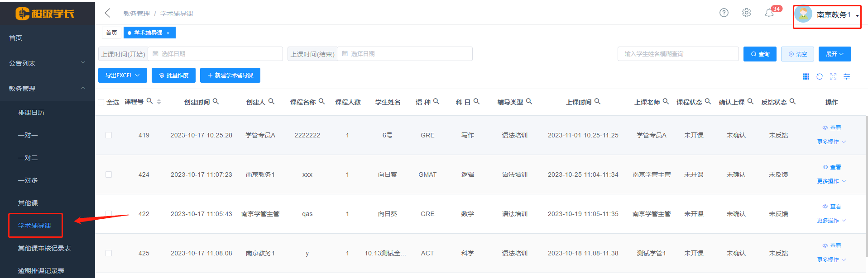Open the 导出EXCEL dropdown
Image resolution: width=868 pixels, height=278 pixels.
click(x=122, y=75)
